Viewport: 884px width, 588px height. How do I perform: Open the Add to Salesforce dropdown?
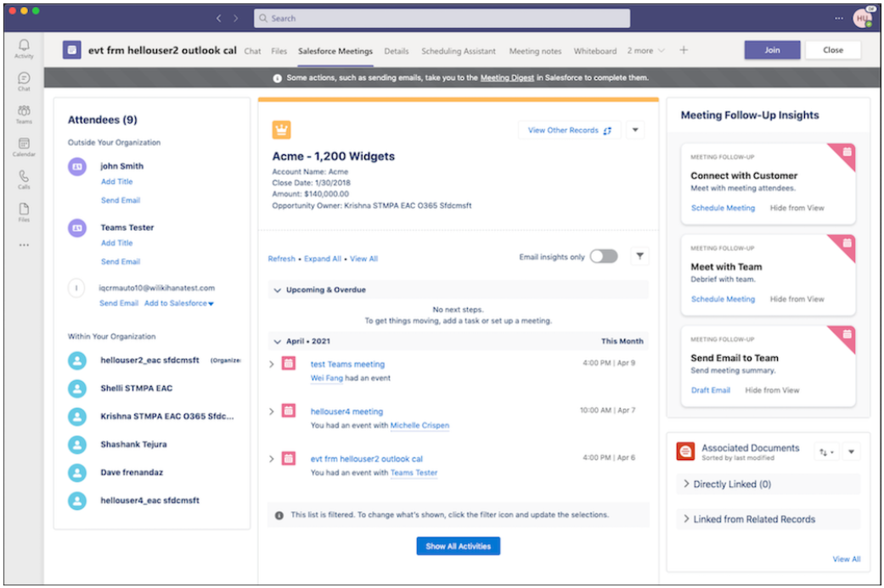click(179, 304)
